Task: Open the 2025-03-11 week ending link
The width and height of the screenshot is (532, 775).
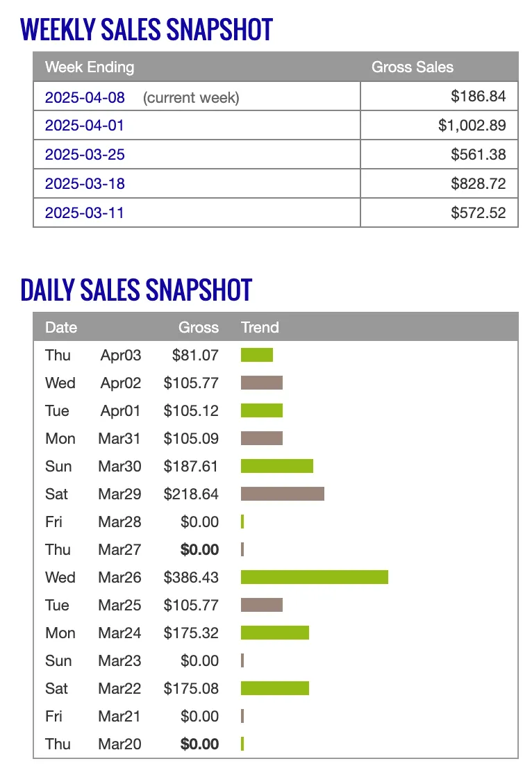Action: pyautogui.click(x=85, y=212)
